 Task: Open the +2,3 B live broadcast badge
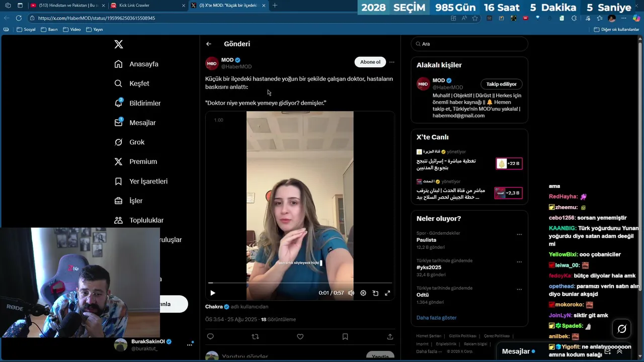[508, 193]
